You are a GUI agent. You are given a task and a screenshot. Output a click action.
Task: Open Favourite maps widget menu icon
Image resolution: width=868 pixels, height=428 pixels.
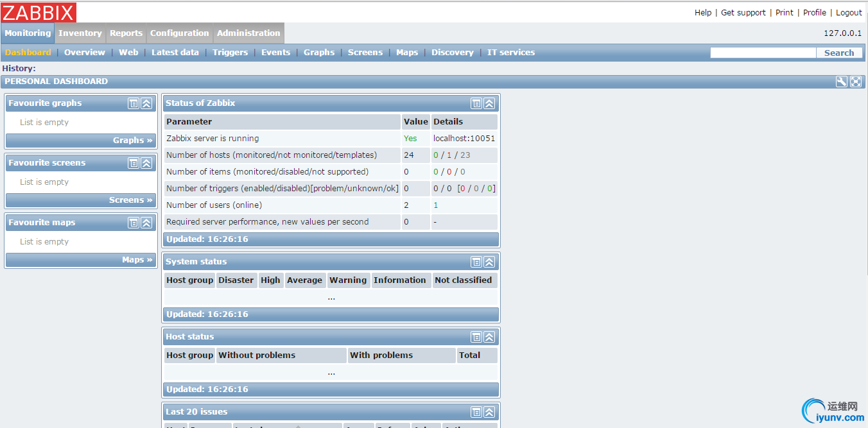[x=134, y=223]
